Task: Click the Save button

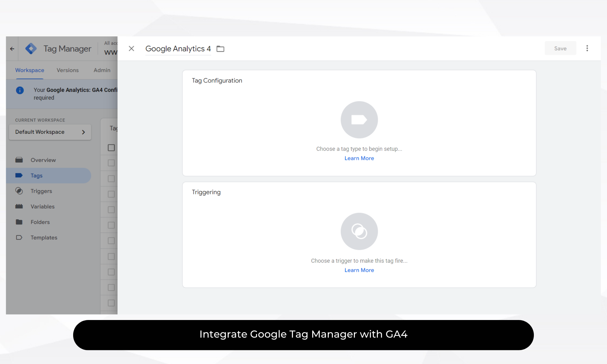Action: pos(560,49)
